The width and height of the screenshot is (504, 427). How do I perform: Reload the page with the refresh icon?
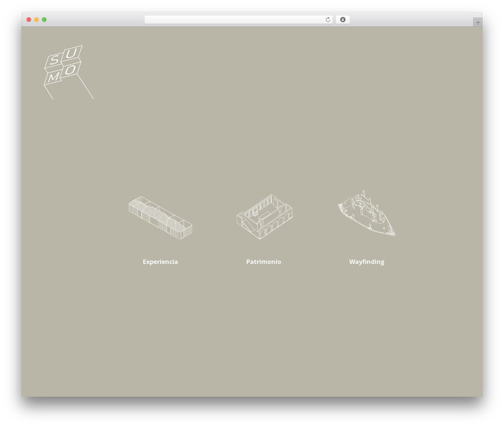tap(328, 20)
